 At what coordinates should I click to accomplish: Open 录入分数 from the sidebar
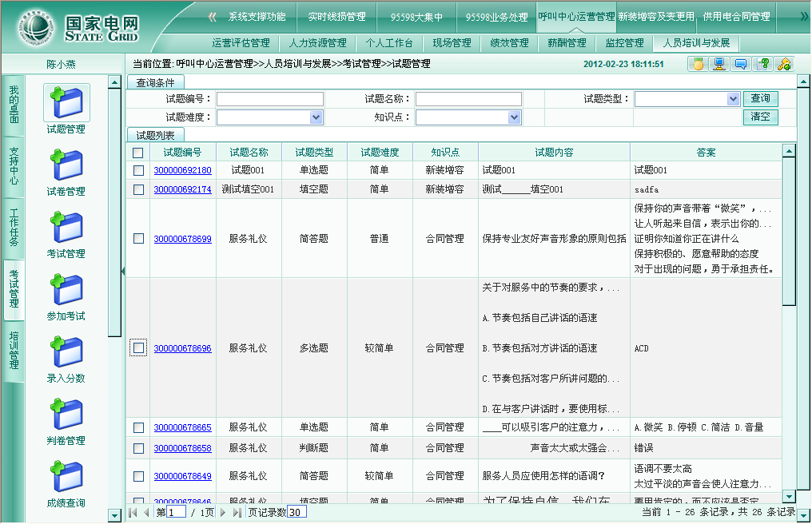click(x=66, y=359)
